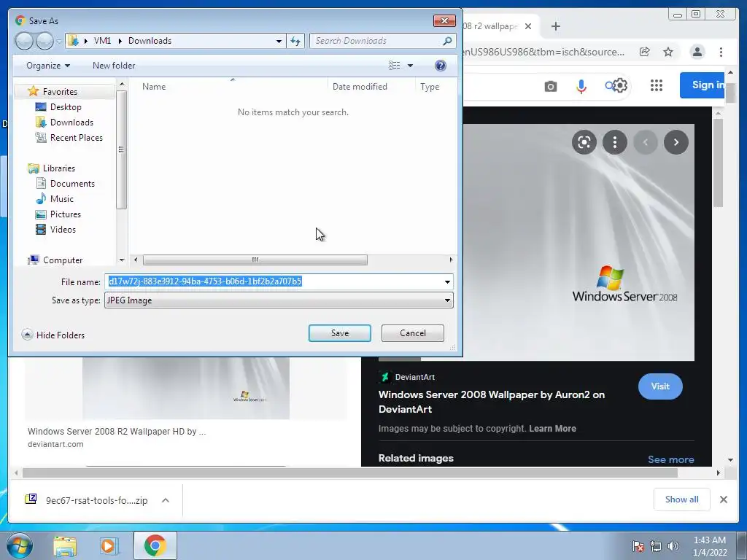Screen dimensions: 747x560
Task: Collapse folders with Hide Folders
Action: (53, 335)
